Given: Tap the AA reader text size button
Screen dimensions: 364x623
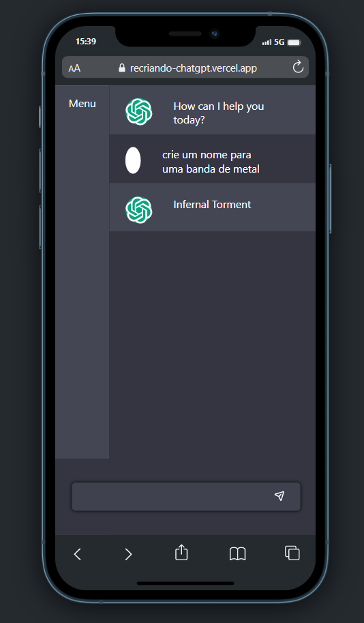Looking at the screenshot, I should [x=74, y=68].
